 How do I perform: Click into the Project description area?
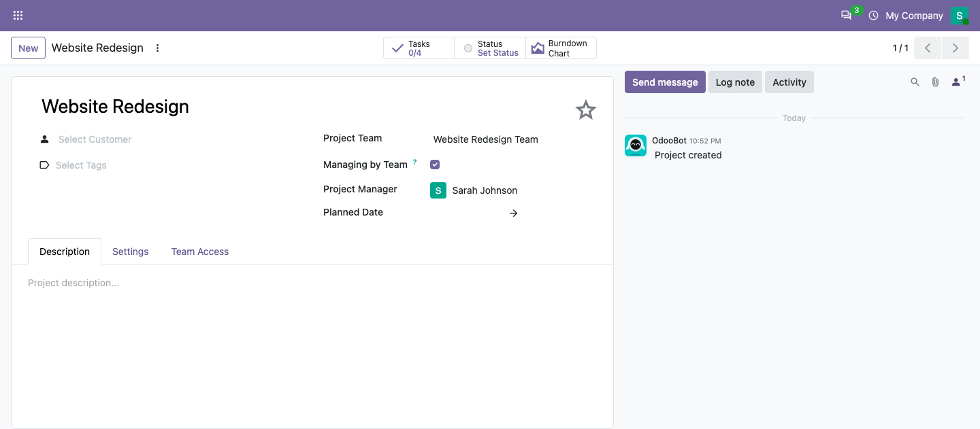[x=312, y=283]
